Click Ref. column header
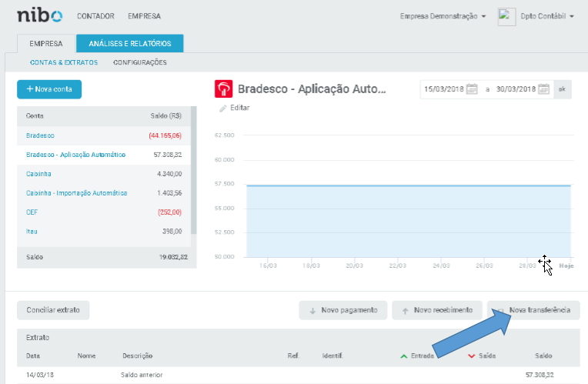 [x=293, y=356]
